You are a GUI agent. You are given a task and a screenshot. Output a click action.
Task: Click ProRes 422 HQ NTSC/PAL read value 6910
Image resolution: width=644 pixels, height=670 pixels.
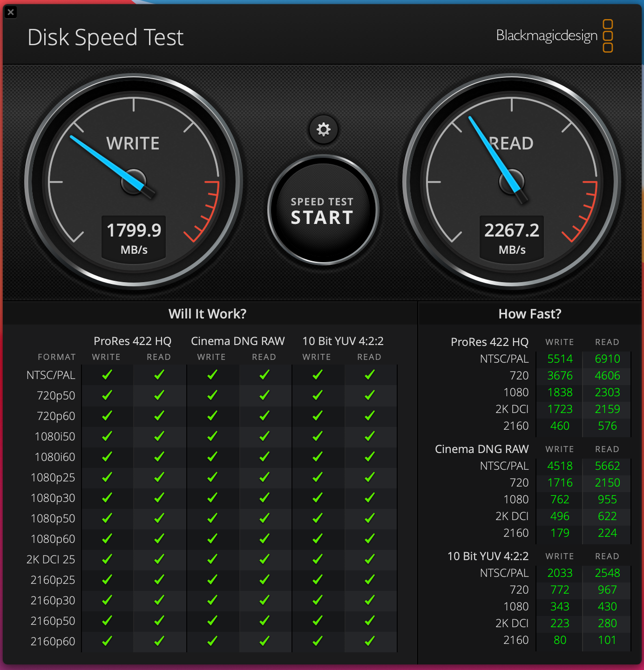(x=608, y=359)
